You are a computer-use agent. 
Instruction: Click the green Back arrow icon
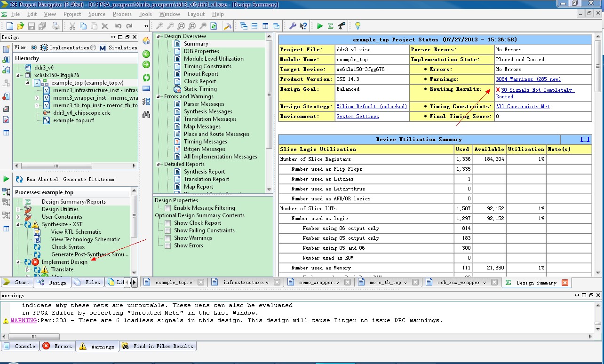[146, 54]
